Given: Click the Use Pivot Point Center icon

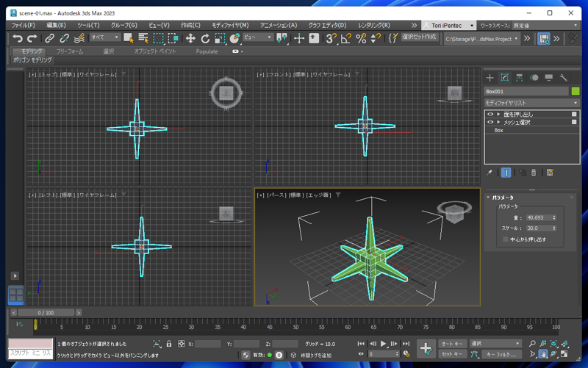Looking at the screenshot, I should 282,38.
